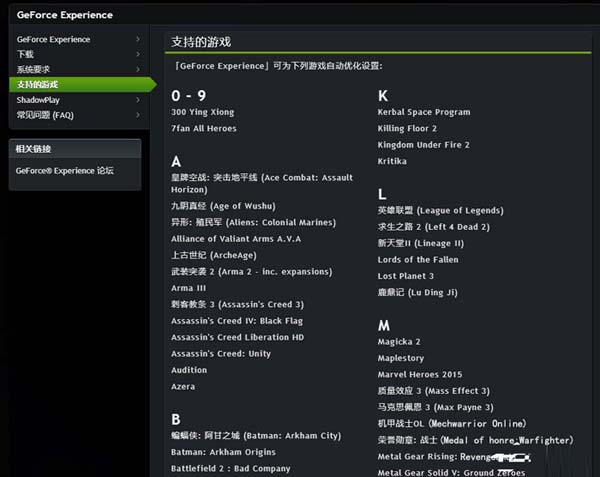Click the Lu Ding Ji entry

tap(417, 293)
